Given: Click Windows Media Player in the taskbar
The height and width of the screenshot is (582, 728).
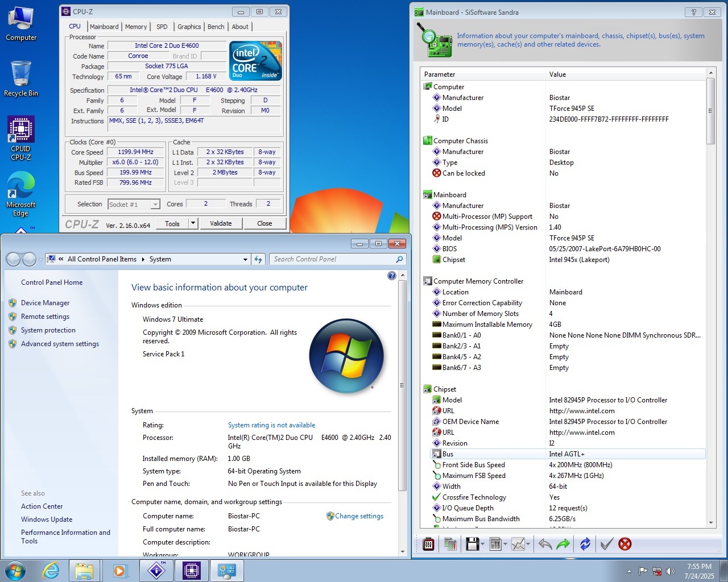Looking at the screenshot, I should pos(120,571).
